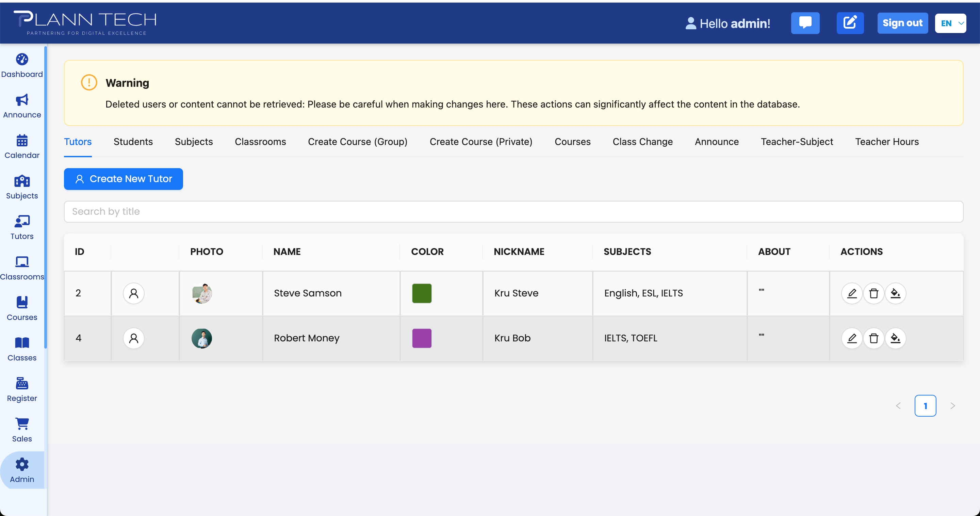Click the Sign out button

coord(902,23)
